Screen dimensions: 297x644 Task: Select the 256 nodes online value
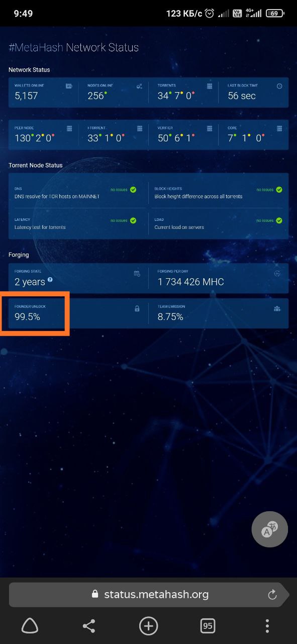(95, 96)
